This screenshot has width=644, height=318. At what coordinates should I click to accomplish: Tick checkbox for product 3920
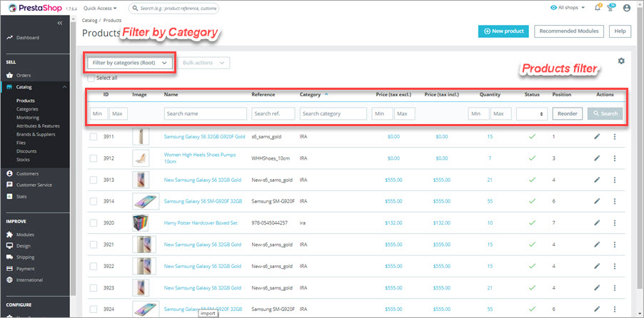94,222
